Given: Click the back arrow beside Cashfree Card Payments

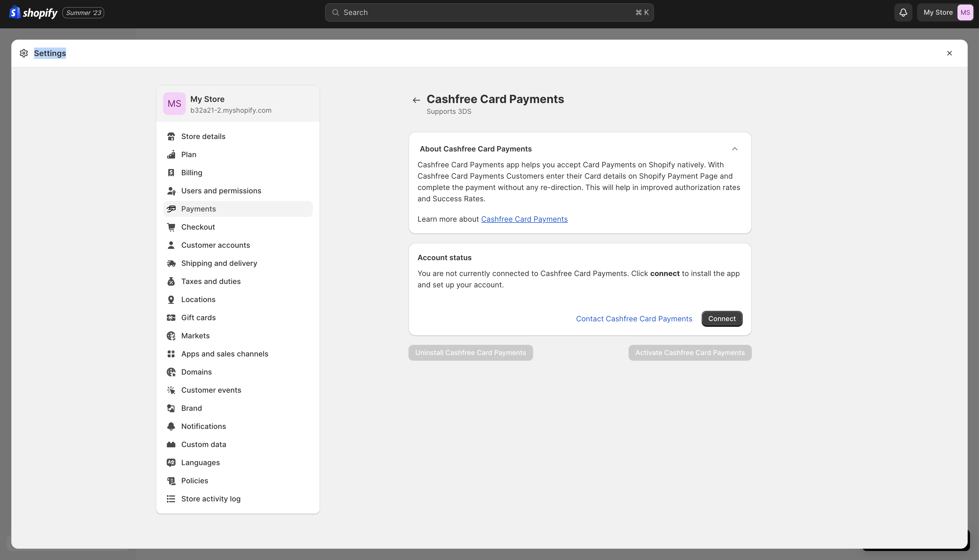Looking at the screenshot, I should click(416, 101).
